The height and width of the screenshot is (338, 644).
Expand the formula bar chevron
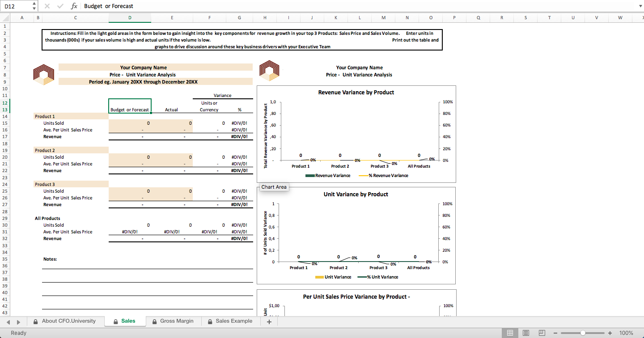(640, 6)
